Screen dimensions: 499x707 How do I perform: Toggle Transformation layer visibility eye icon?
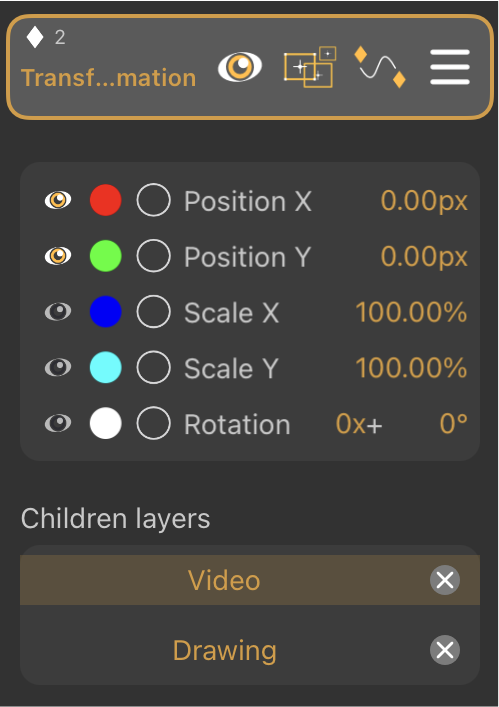click(240, 67)
